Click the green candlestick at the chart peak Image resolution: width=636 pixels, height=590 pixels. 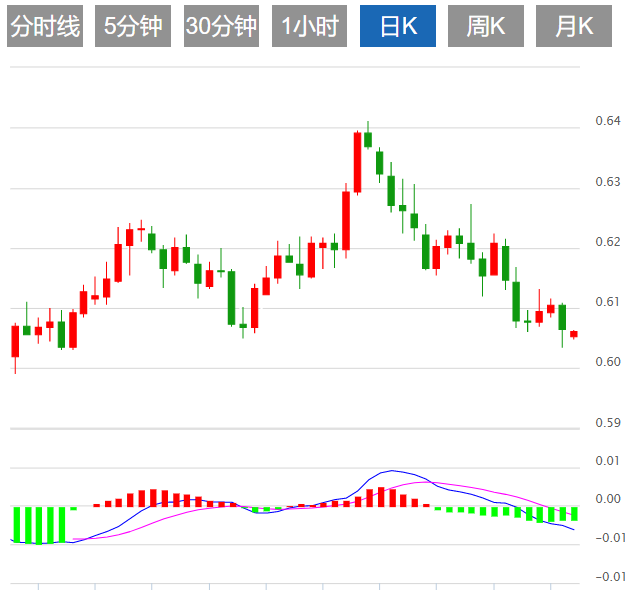(368, 139)
